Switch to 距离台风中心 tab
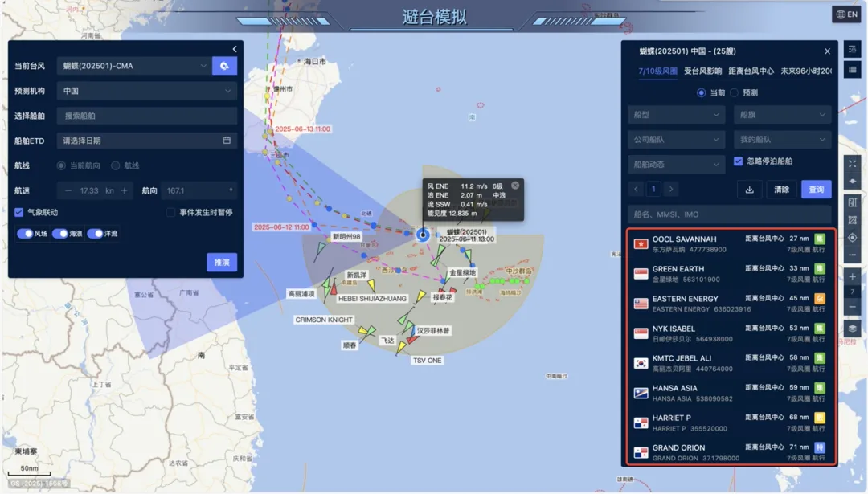This screenshot has width=868, height=494. pyautogui.click(x=751, y=71)
